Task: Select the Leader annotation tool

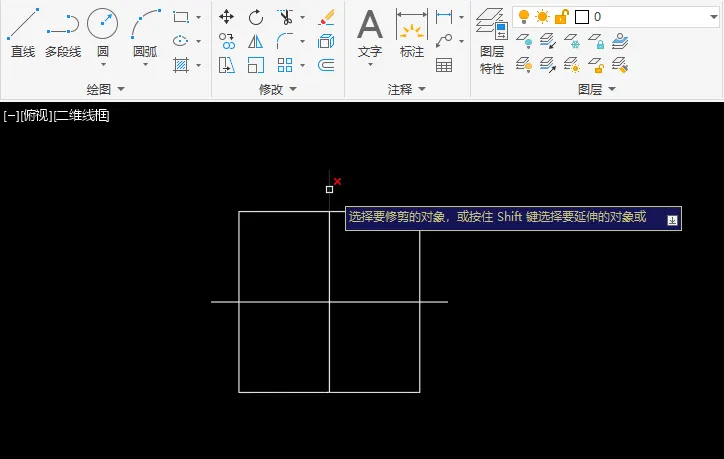Action: tap(444, 41)
